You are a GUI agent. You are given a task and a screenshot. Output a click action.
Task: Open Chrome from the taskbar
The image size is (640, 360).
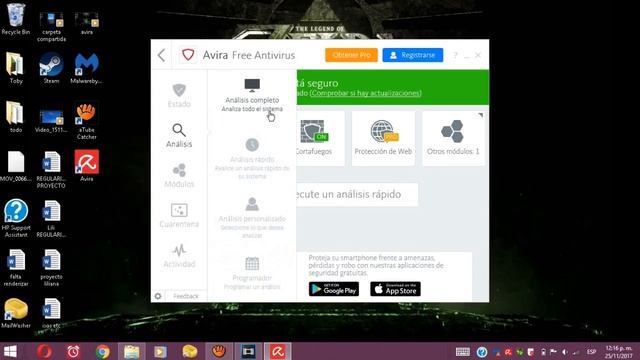[102, 351]
